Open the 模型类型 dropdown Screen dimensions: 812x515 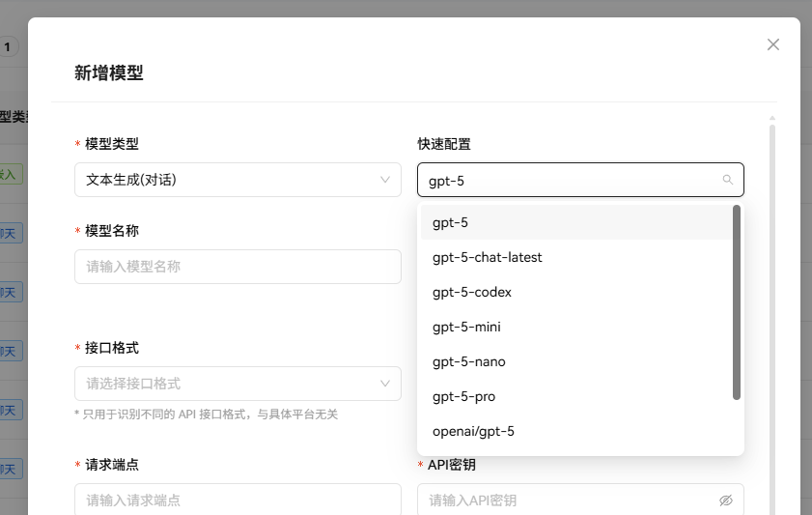click(238, 180)
